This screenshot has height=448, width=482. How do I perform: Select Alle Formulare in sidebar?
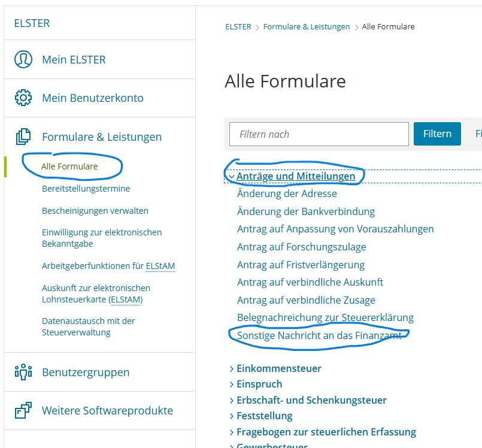coord(69,167)
